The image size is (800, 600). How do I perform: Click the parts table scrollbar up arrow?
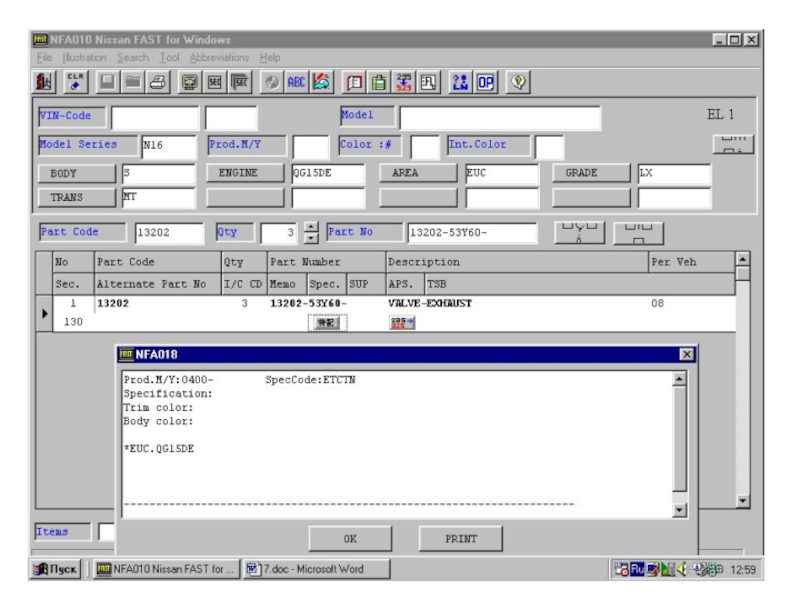[x=743, y=259]
